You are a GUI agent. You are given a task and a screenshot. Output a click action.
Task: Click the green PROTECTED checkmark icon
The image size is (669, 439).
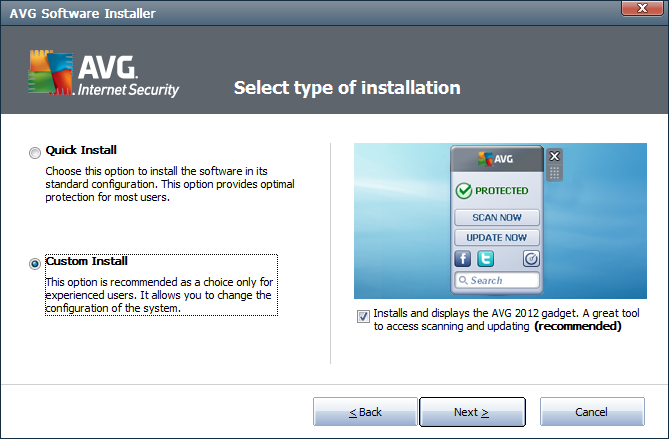(x=463, y=191)
